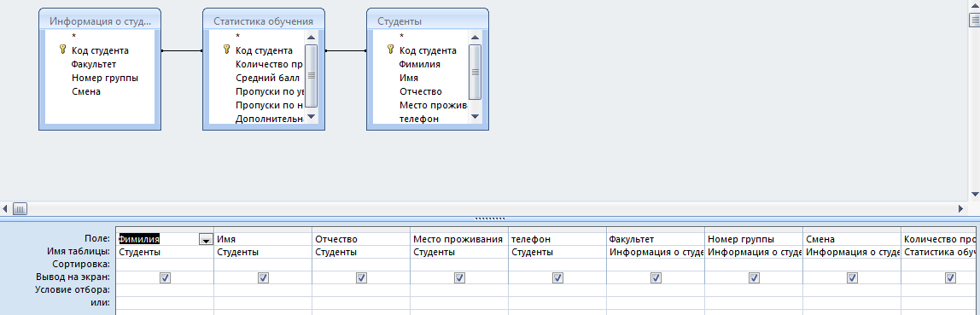Uncheck display checkbox for Имя column
This screenshot has height=315, width=980.
click(263, 277)
